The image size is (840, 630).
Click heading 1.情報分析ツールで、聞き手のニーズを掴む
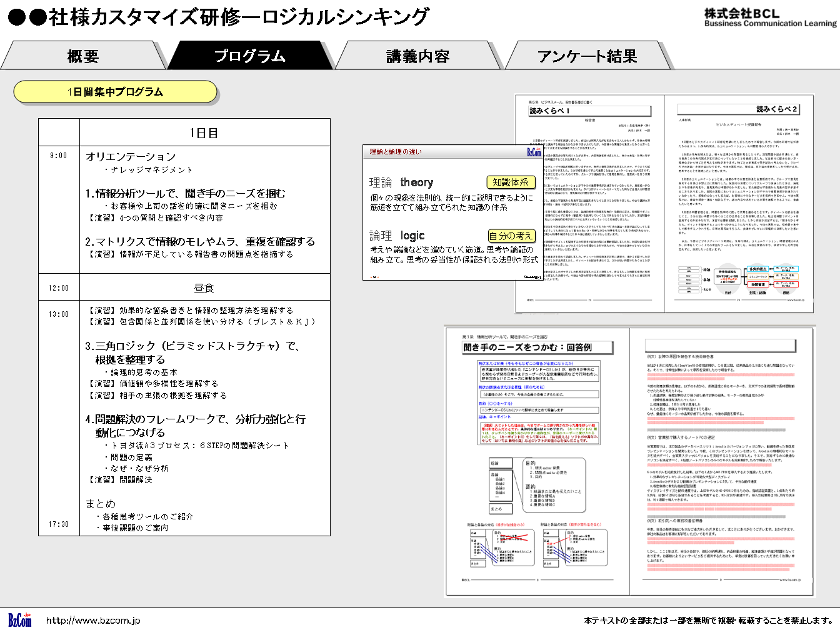coord(186,193)
